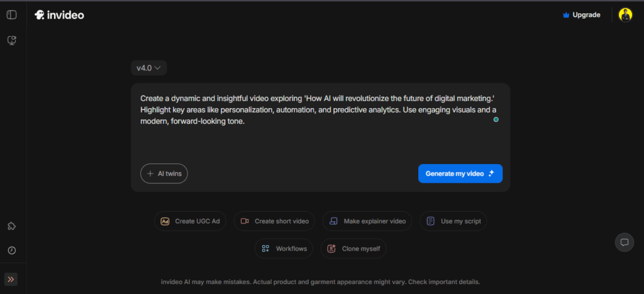Open the profile avatar menu

(x=625, y=15)
